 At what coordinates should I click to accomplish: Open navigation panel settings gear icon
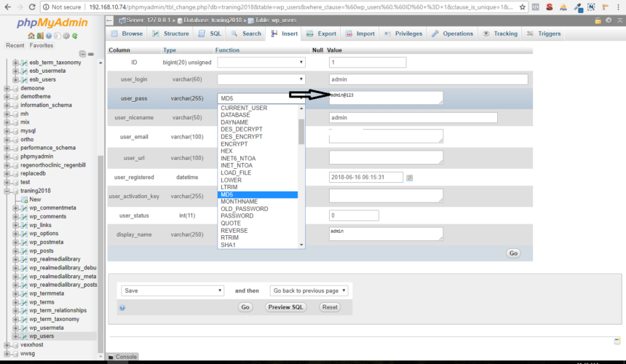(66, 36)
